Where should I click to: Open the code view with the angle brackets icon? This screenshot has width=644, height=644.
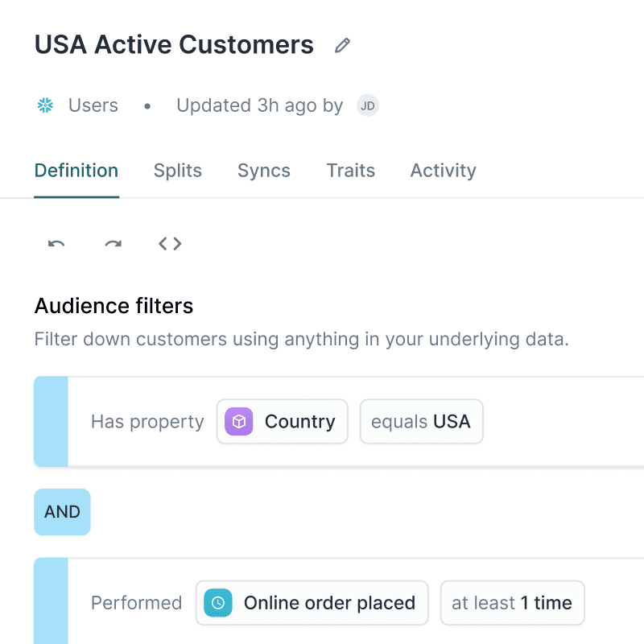click(170, 243)
